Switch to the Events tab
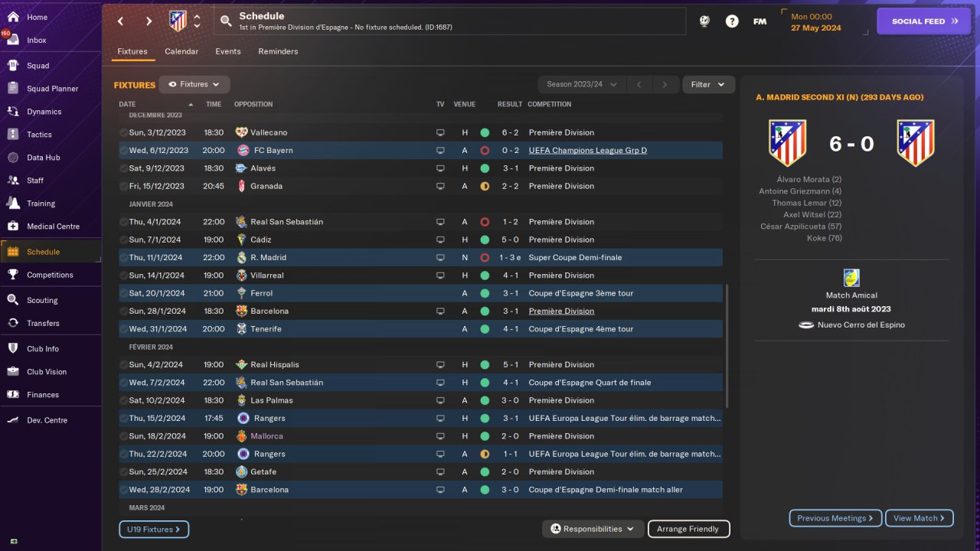 coord(228,51)
